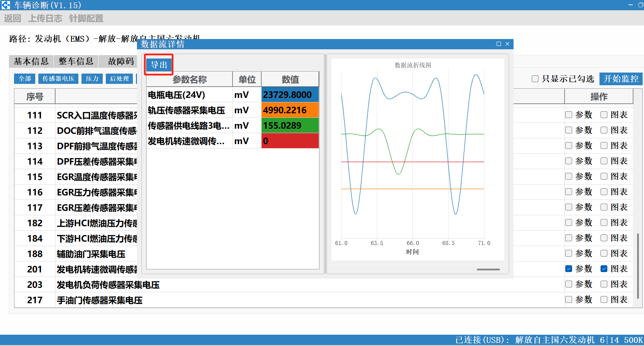This screenshot has height=346, width=644.
Task: Select the 后处理 filter button
Action: click(x=119, y=79)
